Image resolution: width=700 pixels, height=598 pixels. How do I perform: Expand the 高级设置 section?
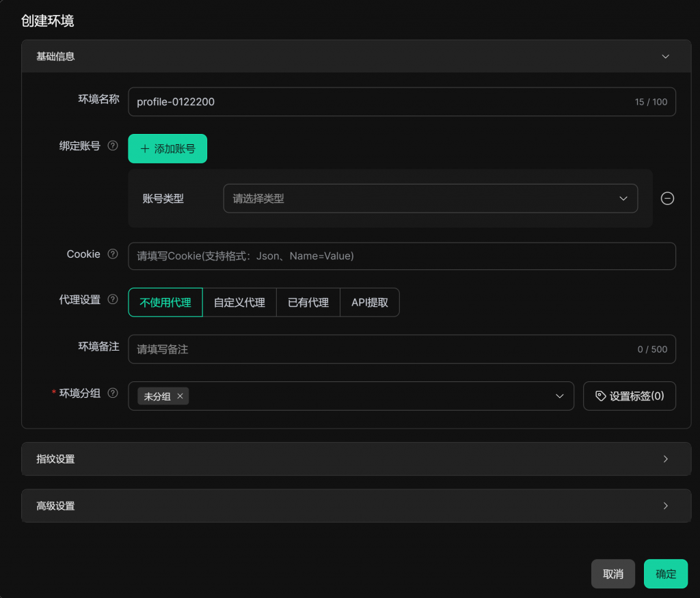[665, 506]
